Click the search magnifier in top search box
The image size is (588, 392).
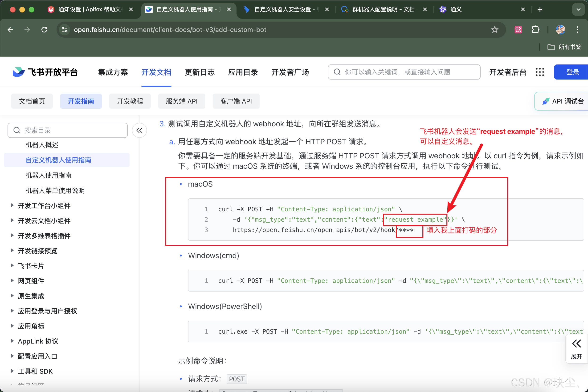(x=337, y=72)
